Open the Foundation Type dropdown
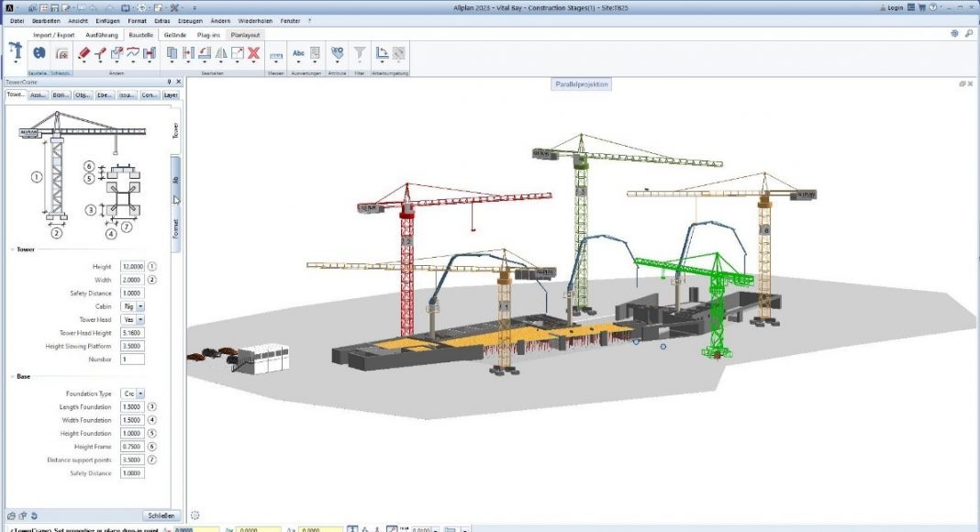Screen dimensions: 980x532 pyautogui.click(x=140, y=393)
